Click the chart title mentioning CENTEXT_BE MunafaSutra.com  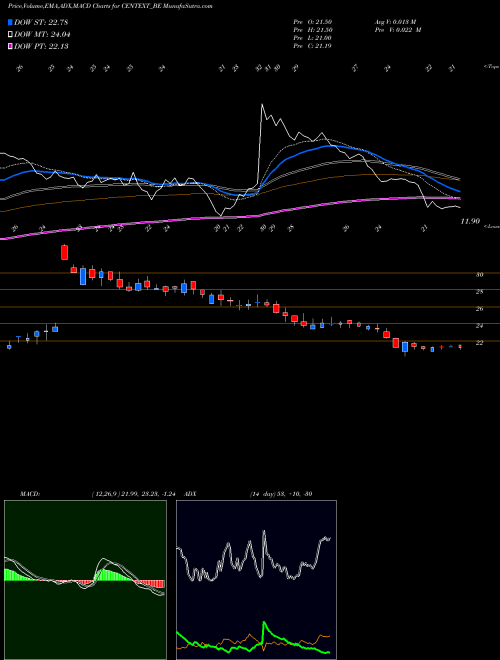(110, 6)
